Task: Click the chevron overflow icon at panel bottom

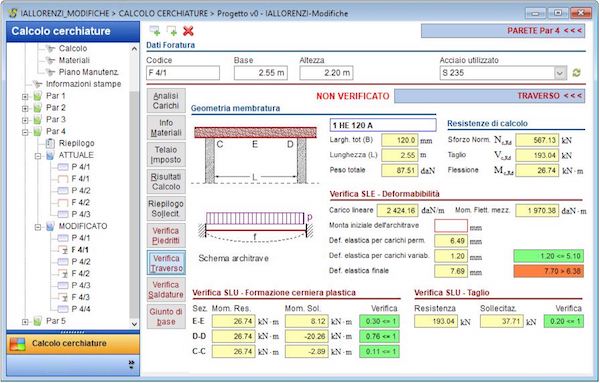Action: [x=132, y=365]
